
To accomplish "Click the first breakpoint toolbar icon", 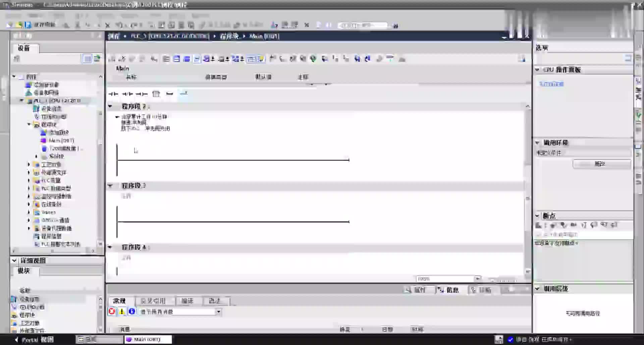I will tap(539, 225).
